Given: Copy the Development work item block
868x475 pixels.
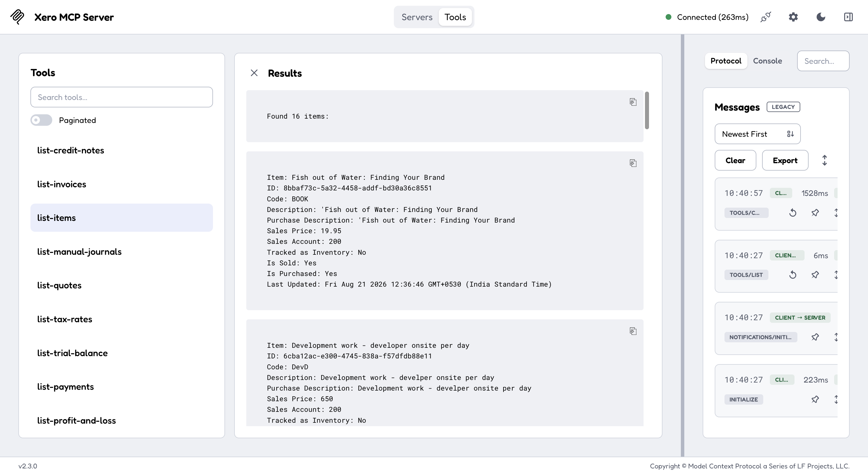Looking at the screenshot, I should coord(633,331).
